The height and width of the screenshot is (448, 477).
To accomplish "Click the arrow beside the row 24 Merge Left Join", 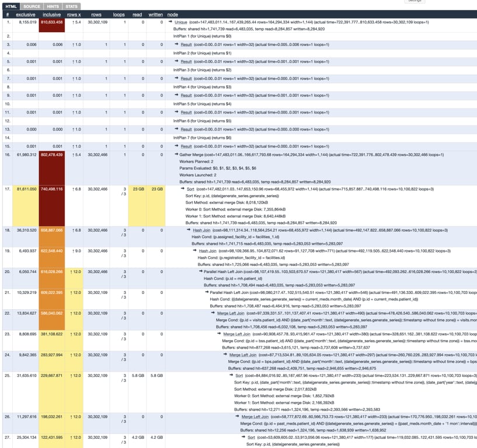I will click(x=225, y=355).
